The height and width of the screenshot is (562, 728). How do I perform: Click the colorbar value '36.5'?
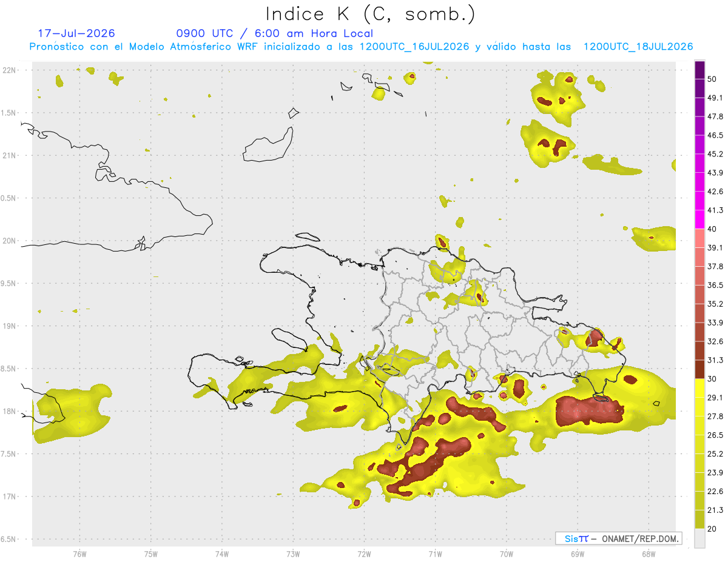coord(715,286)
